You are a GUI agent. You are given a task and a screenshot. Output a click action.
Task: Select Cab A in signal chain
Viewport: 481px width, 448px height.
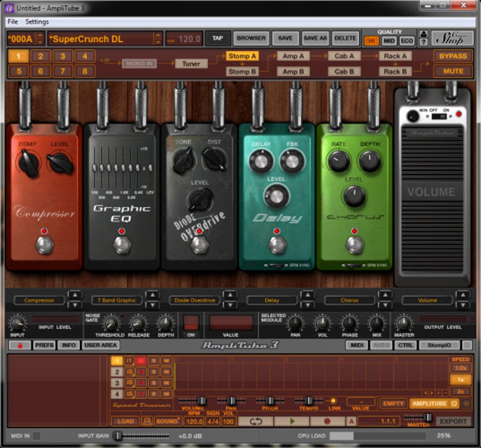coord(344,56)
